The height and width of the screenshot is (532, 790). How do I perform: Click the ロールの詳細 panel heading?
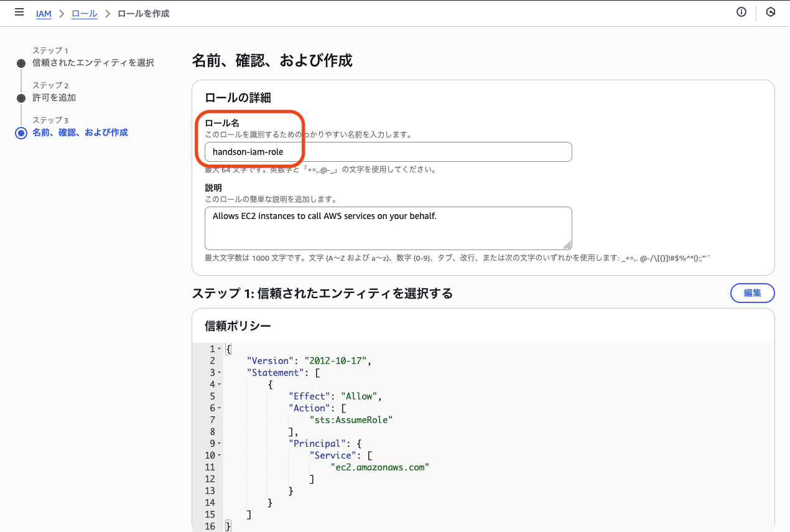pos(238,98)
